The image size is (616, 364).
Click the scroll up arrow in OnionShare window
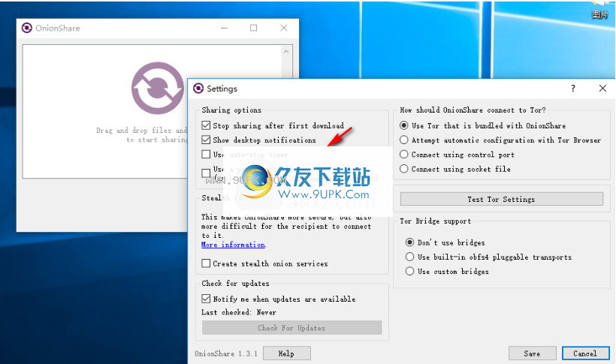(x=286, y=52)
